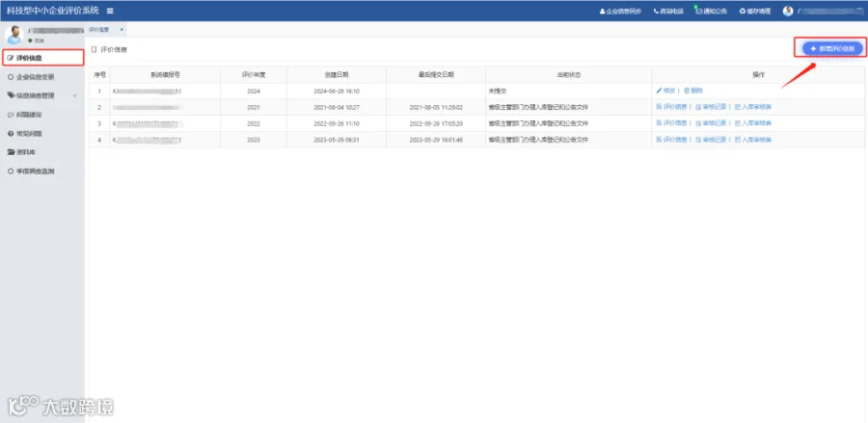Switch to the 评价信息 page tab
The width and height of the screenshot is (868, 423).
tap(98, 29)
